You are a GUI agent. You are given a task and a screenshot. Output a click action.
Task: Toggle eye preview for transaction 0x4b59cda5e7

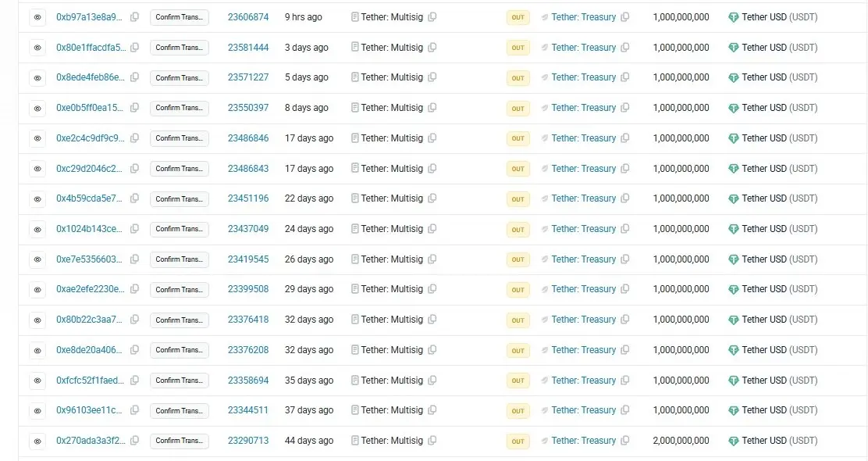pos(37,198)
